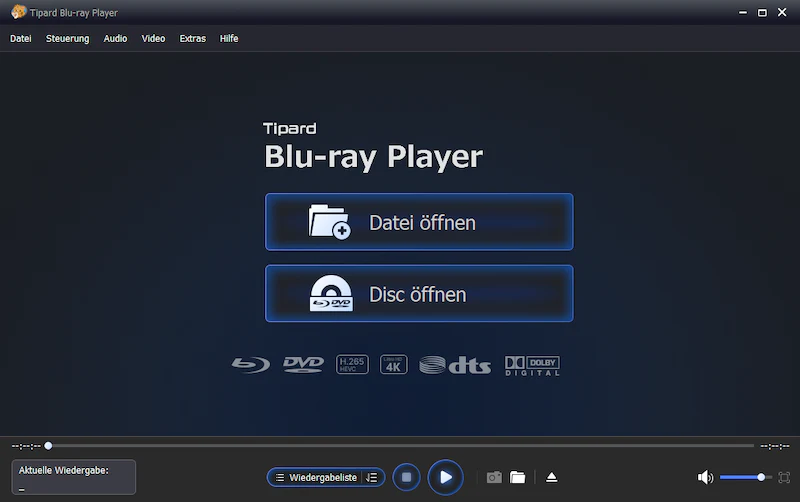Maximize the Tipard Blu-ray Player window
The height and width of the screenshot is (502, 800).
[762, 12]
